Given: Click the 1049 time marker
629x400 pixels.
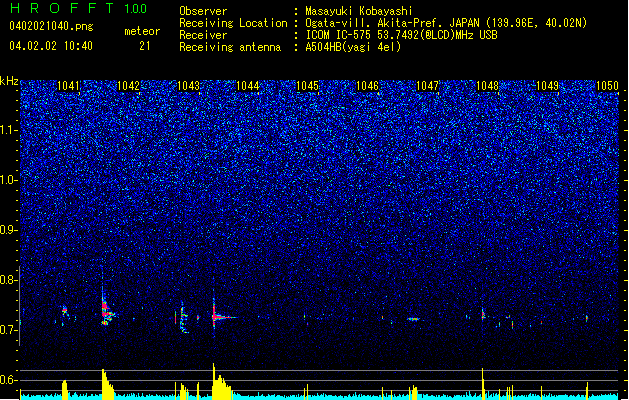Looking at the screenshot, I should (x=548, y=86).
